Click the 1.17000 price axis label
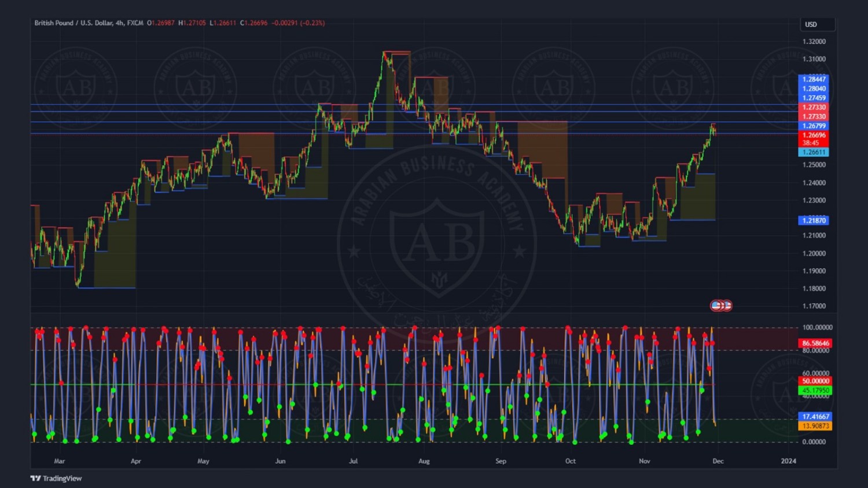 (x=814, y=306)
